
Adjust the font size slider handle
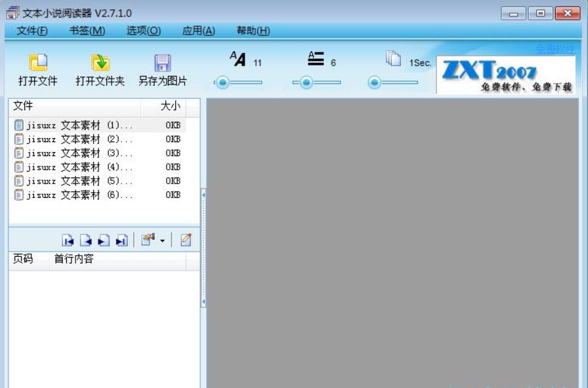tap(222, 83)
